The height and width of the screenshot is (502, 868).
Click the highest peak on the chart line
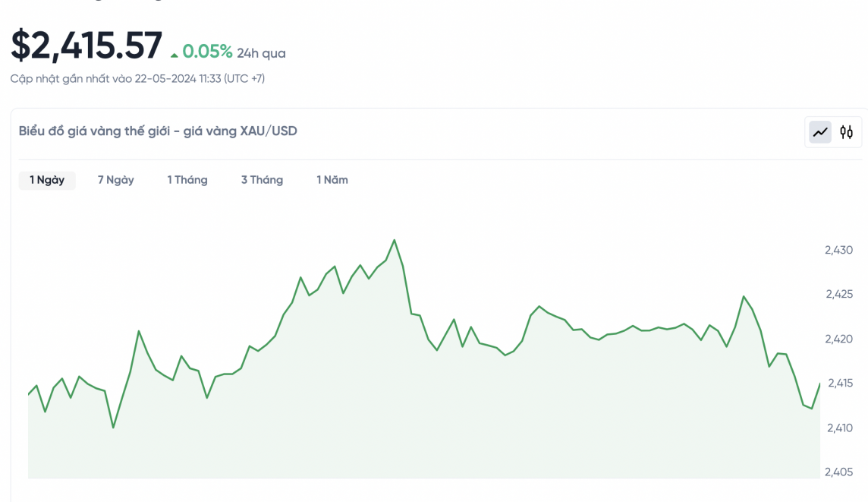(x=395, y=240)
